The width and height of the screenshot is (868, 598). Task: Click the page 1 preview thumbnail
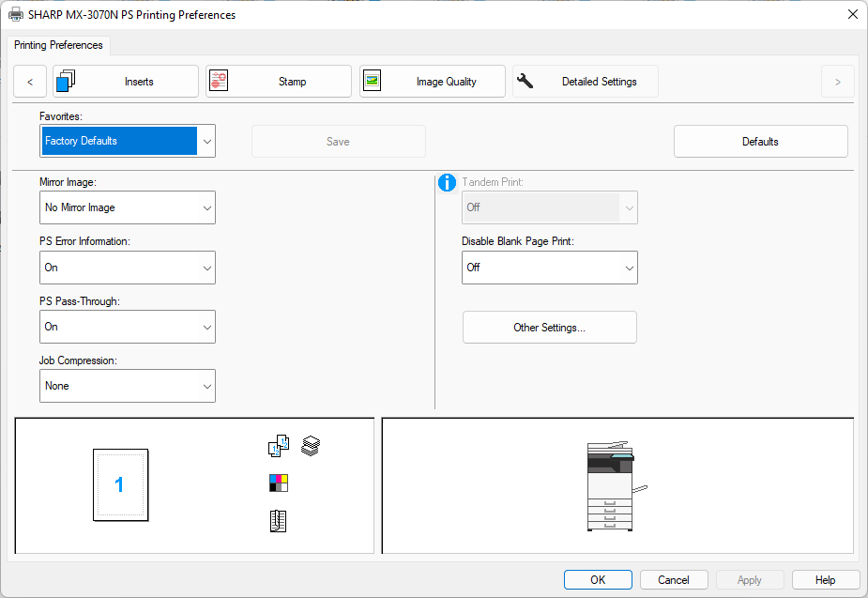[x=120, y=484]
